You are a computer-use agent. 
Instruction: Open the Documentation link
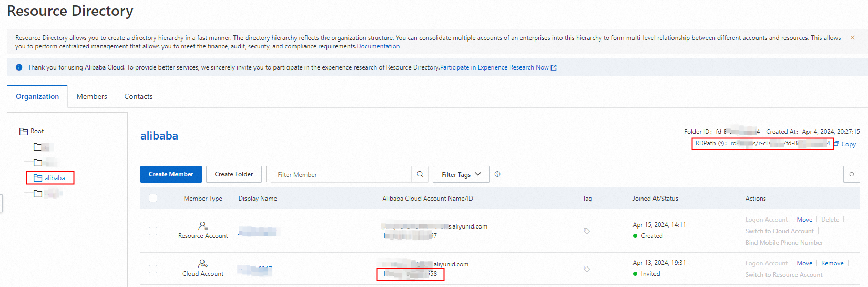click(378, 46)
